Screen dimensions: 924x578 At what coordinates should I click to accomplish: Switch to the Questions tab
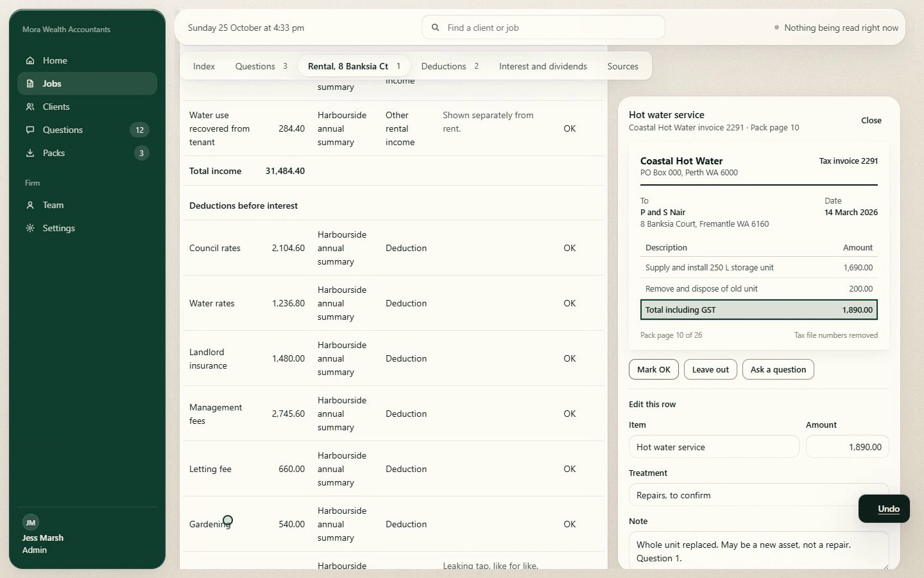tap(261, 66)
